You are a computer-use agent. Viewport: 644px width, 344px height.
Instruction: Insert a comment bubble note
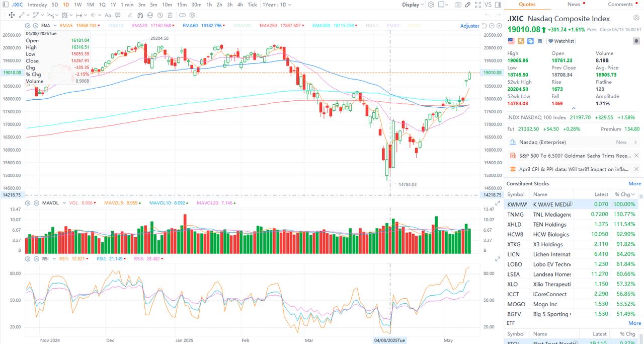point(118,15)
